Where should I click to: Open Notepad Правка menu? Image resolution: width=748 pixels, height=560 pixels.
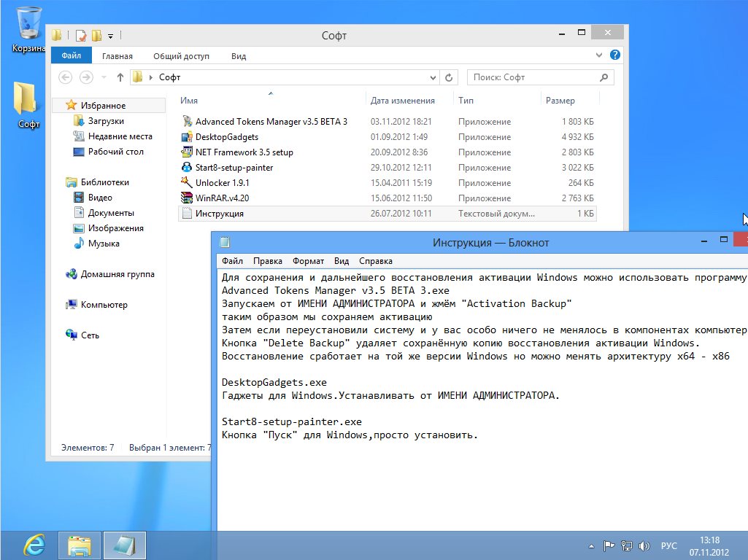pyautogui.click(x=268, y=261)
